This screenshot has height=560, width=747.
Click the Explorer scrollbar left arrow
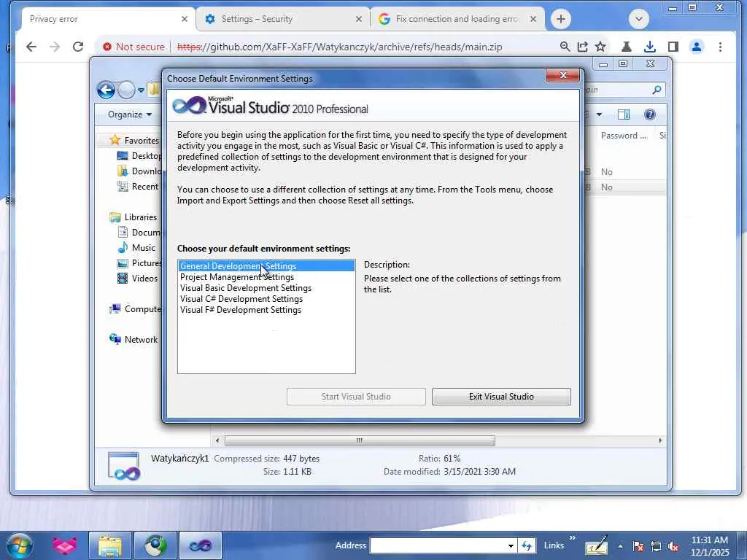coord(217,440)
